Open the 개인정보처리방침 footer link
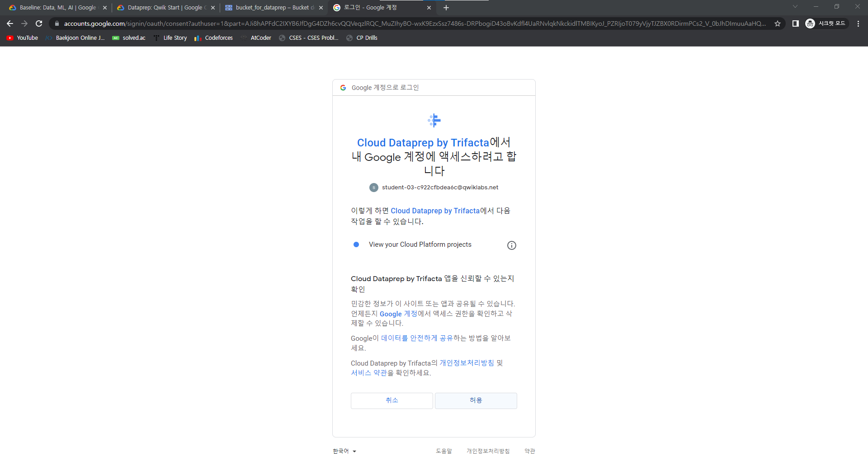The width and height of the screenshot is (868, 470). (x=488, y=451)
